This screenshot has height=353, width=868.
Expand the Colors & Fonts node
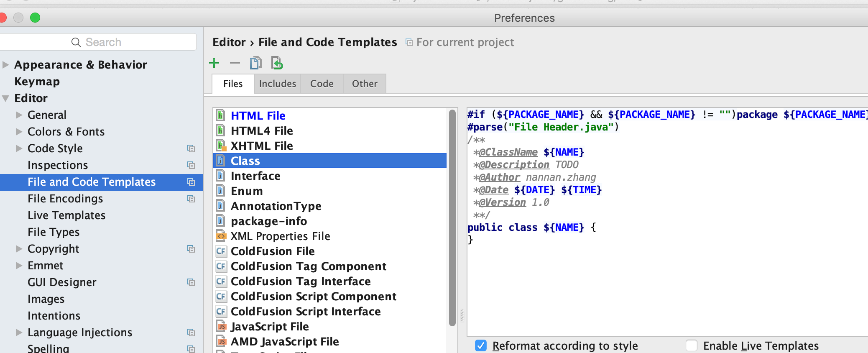pyautogui.click(x=19, y=132)
